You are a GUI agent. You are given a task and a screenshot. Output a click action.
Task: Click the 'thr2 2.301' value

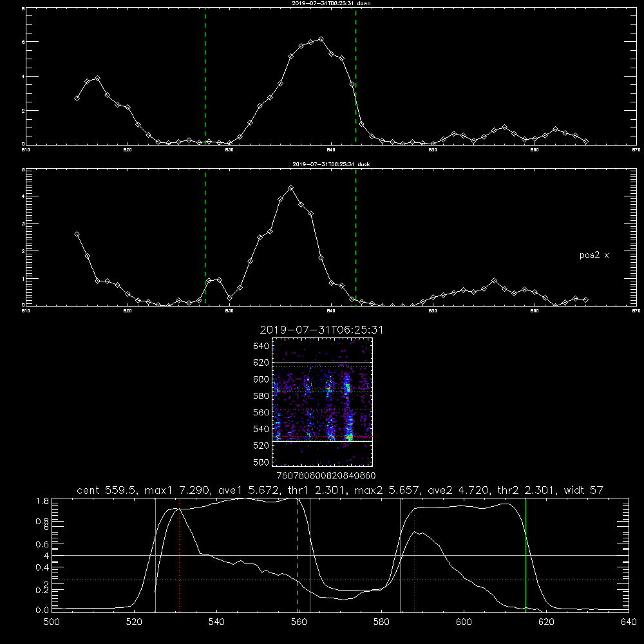pyautogui.click(x=527, y=490)
